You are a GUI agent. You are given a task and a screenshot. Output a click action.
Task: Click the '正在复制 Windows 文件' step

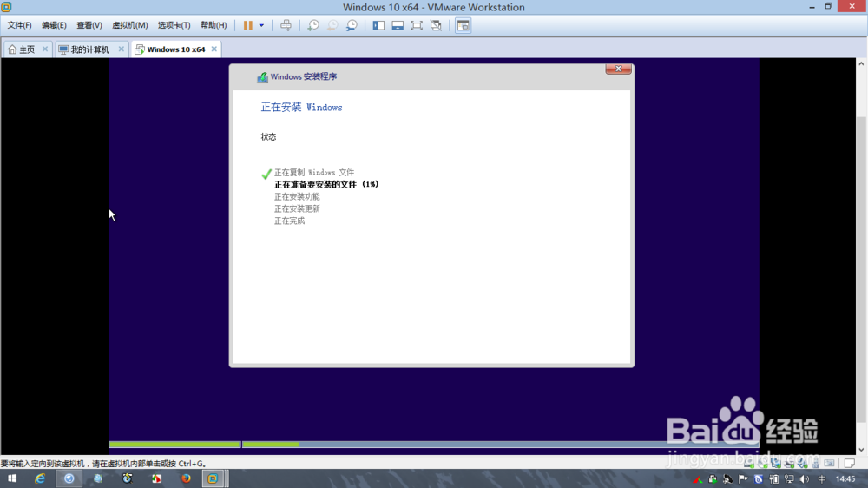(x=314, y=172)
